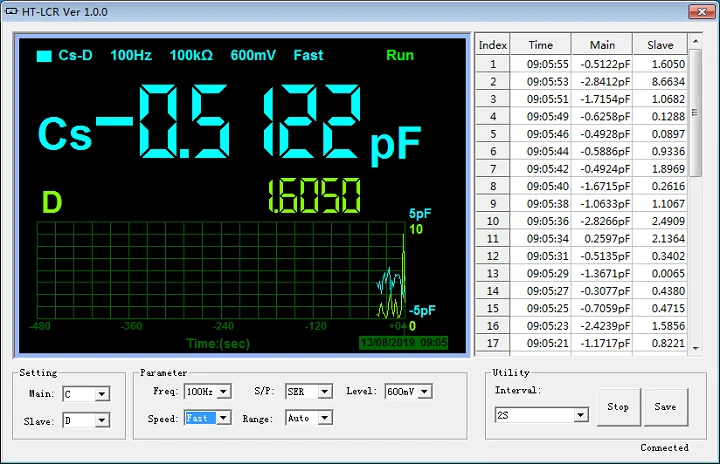
Task: Click the Time column header
Action: (540, 45)
